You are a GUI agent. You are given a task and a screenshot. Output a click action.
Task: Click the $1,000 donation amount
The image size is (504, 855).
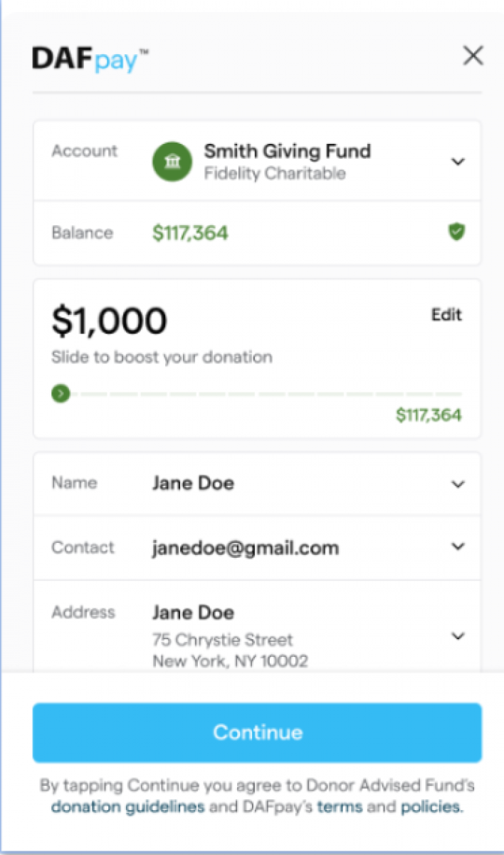[x=109, y=321]
